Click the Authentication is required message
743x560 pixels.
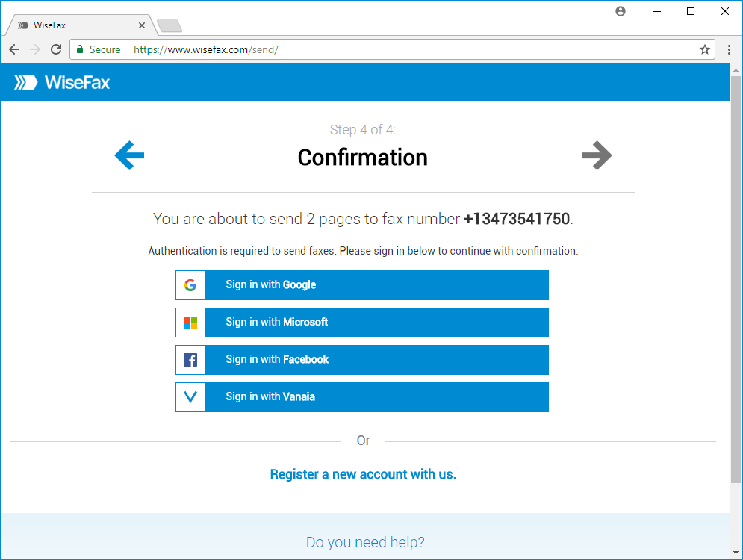coord(363,251)
